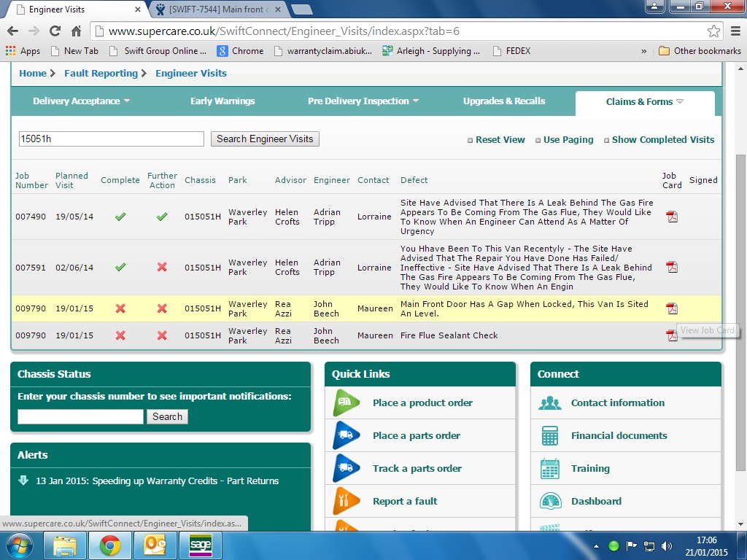Screen dimensions: 747x560
Task: Go back using browser back arrow
Action: point(13,31)
